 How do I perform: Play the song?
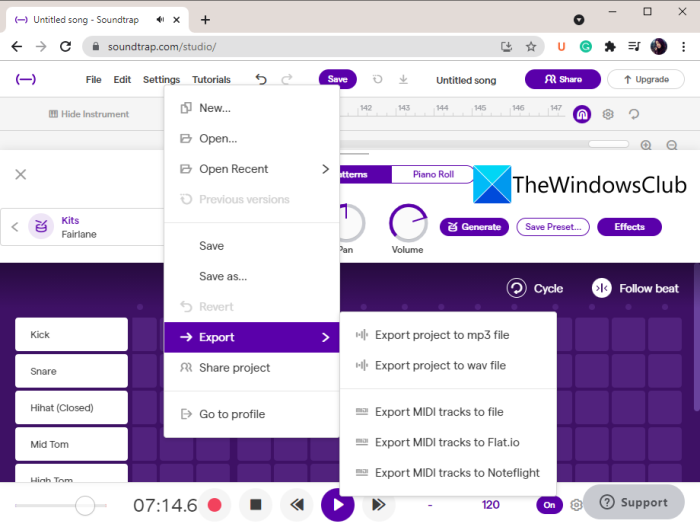tap(338, 505)
